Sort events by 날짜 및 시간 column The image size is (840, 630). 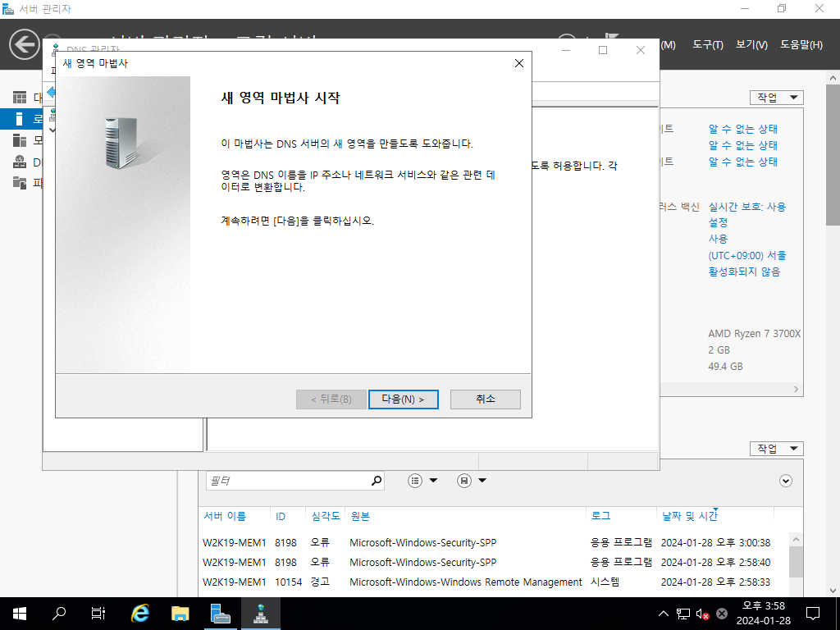tap(689, 516)
